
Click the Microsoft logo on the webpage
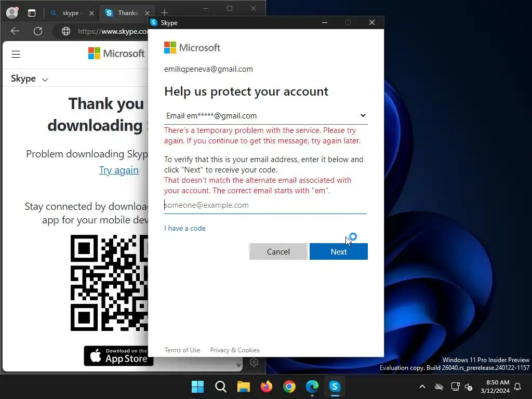[116, 54]
